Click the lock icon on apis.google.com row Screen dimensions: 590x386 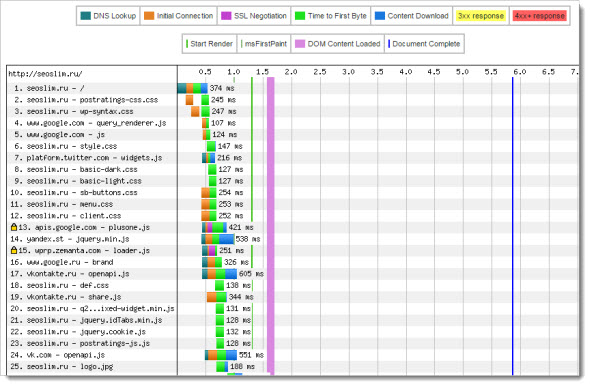(x=14, y=227)
